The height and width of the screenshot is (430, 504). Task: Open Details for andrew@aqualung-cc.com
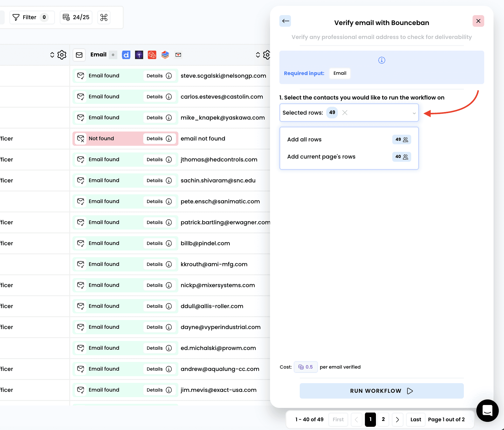point(159,369)
